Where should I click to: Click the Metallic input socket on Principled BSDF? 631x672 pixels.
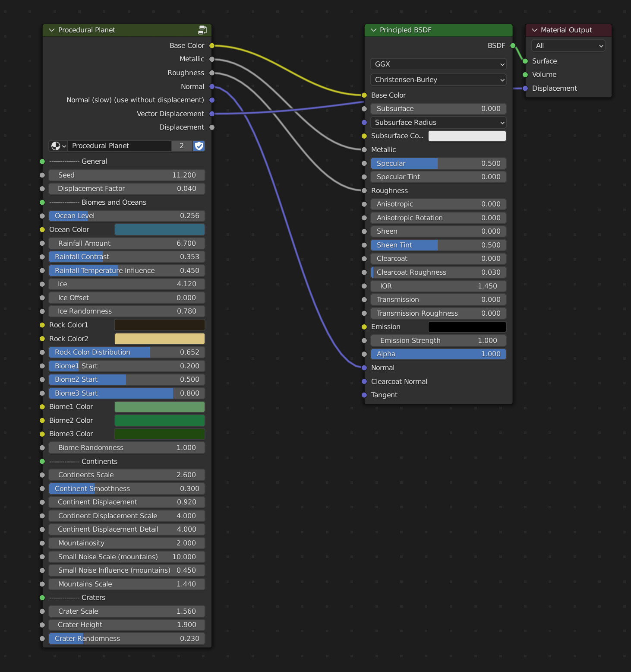click(364, 149)
